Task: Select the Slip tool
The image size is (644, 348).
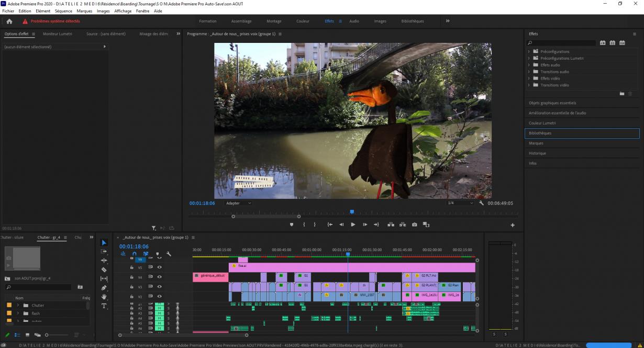Action: [104, 278]
